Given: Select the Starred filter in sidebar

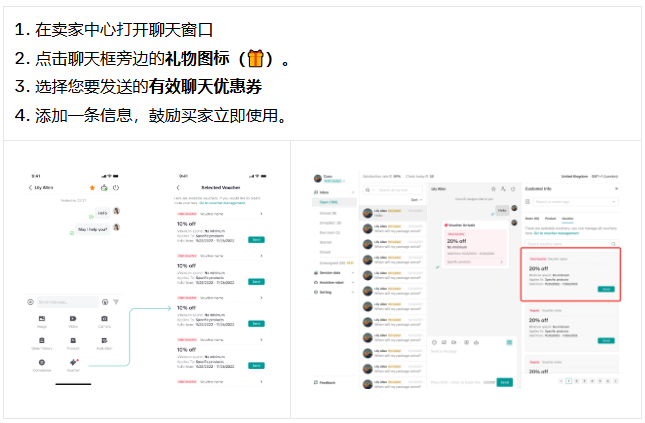Looking at the screenshot, I should click(x=325, y=242).
